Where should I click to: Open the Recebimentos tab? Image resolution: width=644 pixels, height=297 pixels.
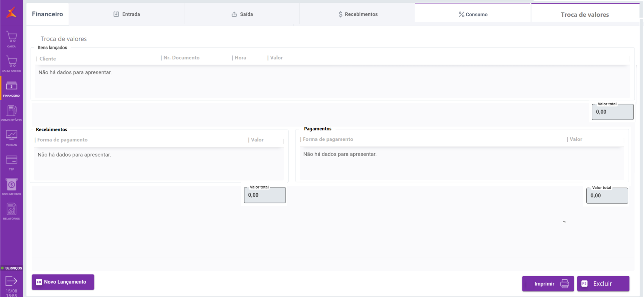click(358, 14)
